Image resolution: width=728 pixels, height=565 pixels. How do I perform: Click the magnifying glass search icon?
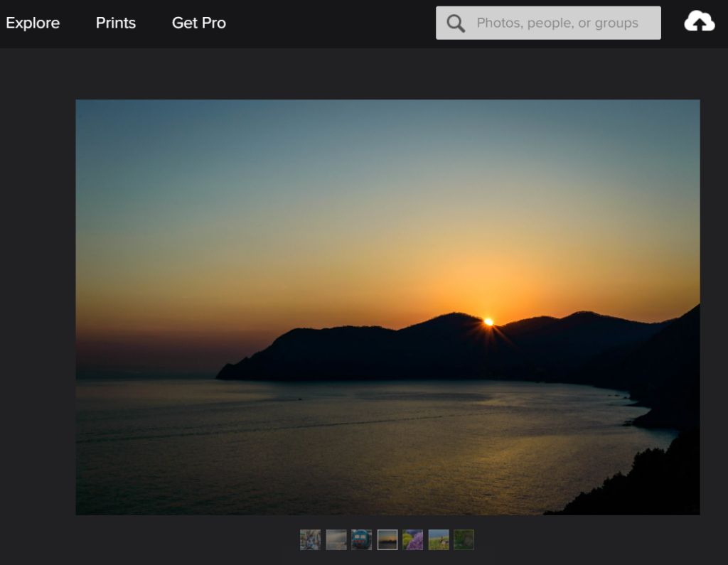tap(456, 23)
